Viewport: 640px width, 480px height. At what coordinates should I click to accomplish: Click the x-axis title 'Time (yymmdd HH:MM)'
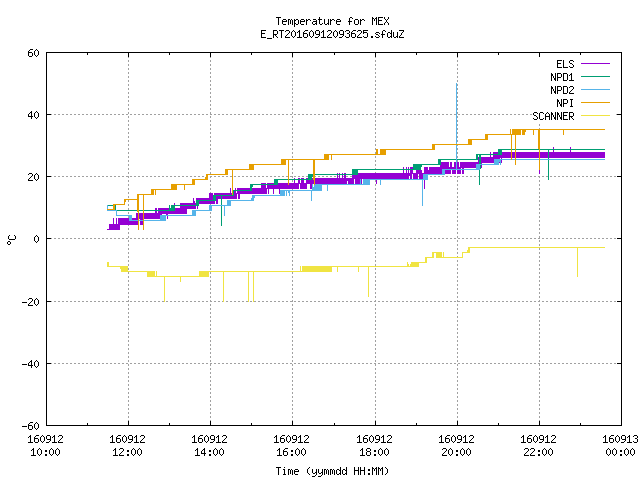[332, 471]
